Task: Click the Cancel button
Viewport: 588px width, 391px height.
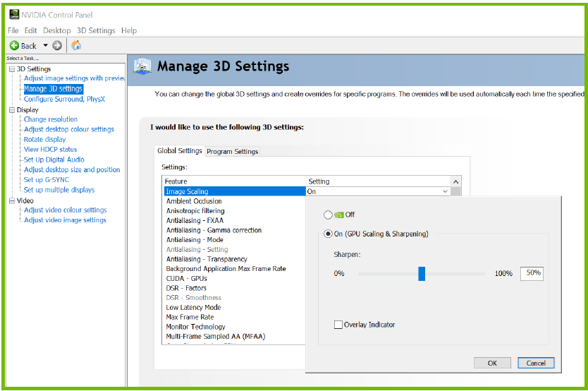Action: pos(536,363)
